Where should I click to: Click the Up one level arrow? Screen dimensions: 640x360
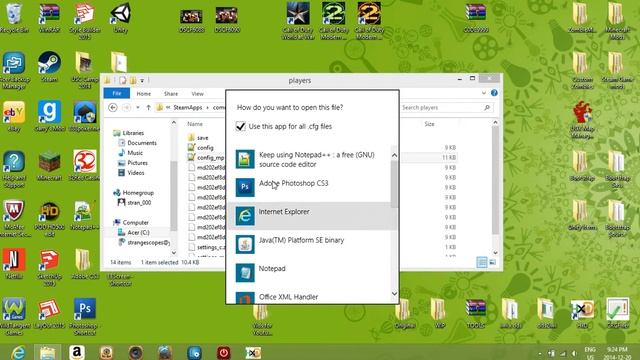point(149,107)
